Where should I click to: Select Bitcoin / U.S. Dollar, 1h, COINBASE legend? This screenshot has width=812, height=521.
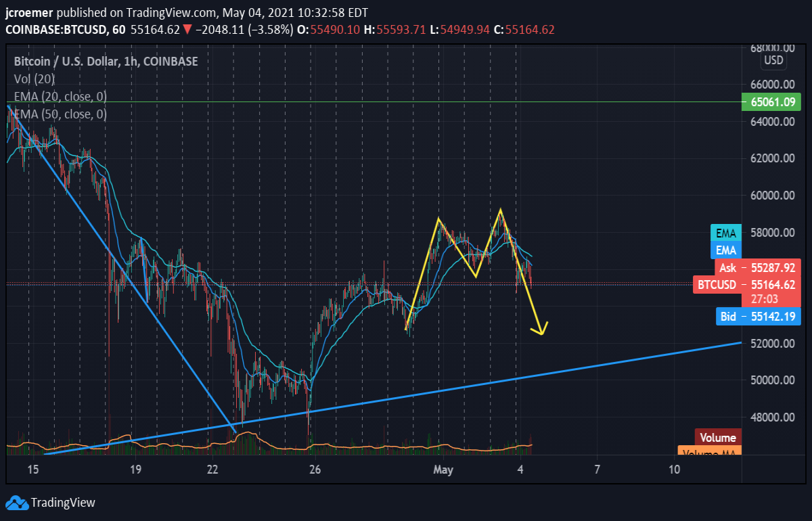(x=106, y=62)
